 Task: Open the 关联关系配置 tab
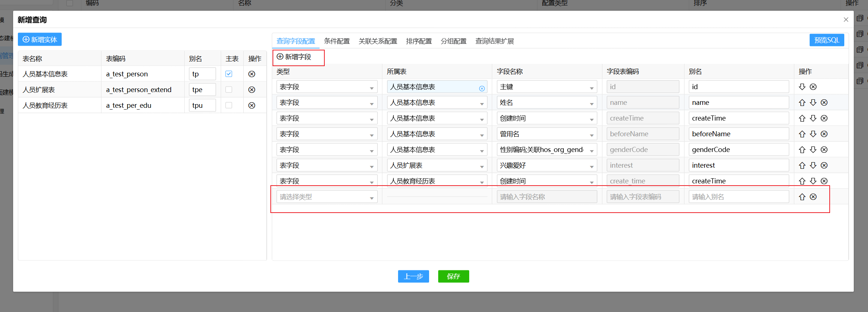pos(378,41)
